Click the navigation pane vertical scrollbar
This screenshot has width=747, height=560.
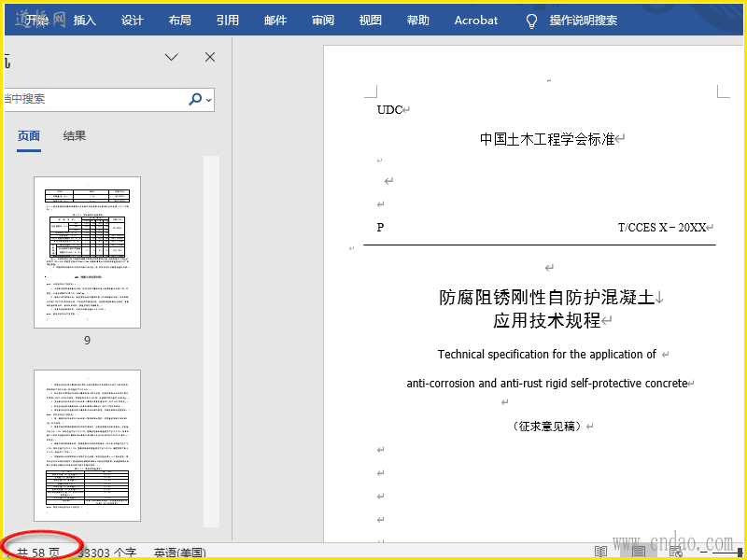click(x=212, y=341)
